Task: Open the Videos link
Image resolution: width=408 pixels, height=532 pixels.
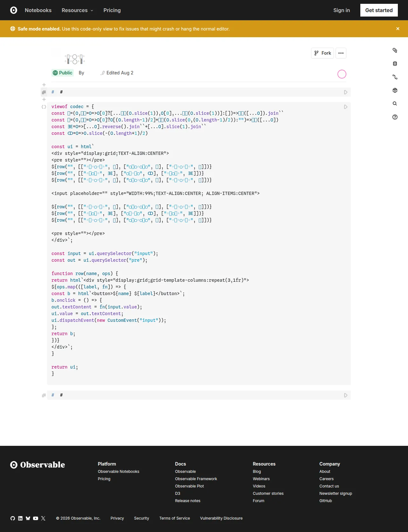Action: pyautogui.click(x=259, y=486)
